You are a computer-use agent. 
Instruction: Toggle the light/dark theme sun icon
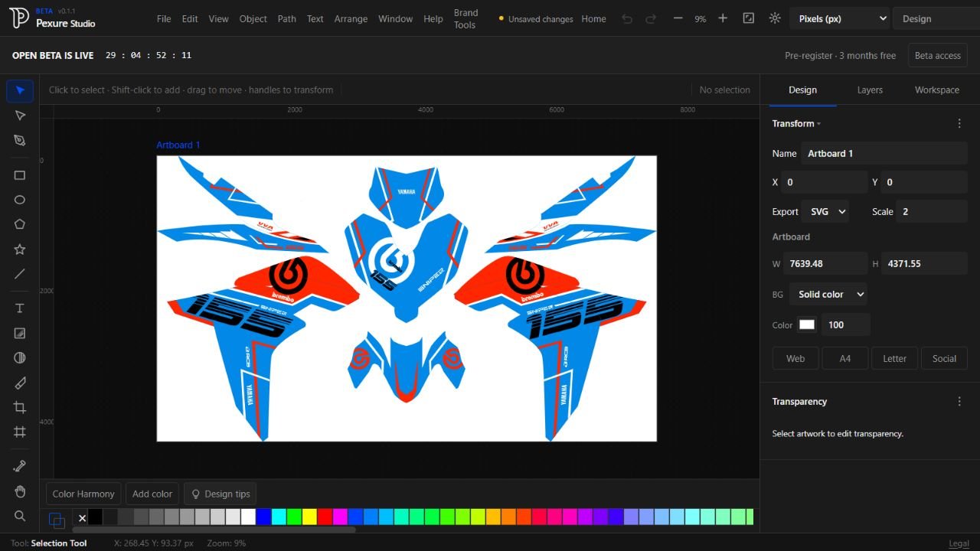tap(775, 18)
